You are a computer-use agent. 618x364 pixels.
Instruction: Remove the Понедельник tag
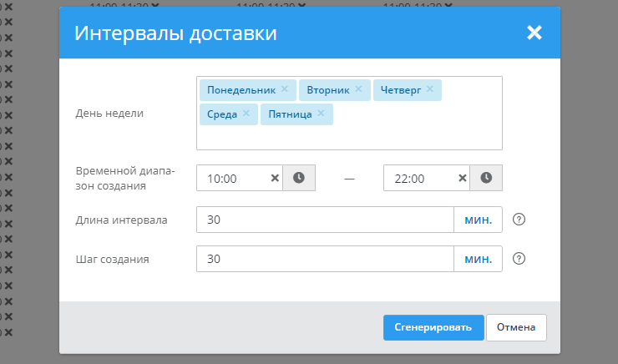coord(284,89)
